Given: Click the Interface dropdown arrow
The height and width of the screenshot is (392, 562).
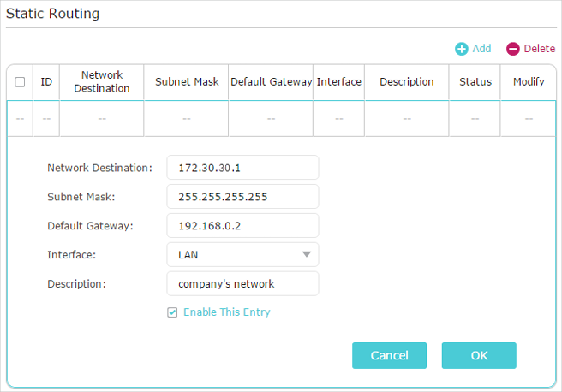Looking at the screenshot, I should 307,254.
